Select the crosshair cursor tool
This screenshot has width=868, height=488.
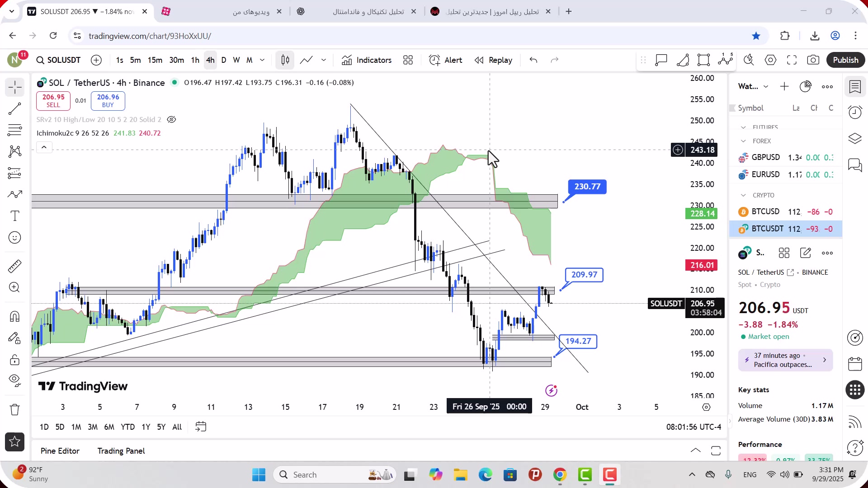point(15,87)
